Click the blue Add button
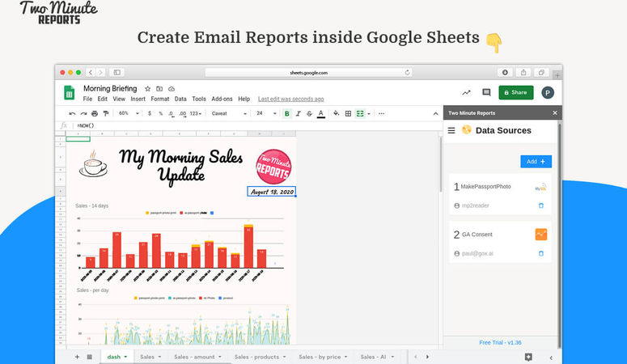This screenshot has height=364, width=627. coord(536,162)
